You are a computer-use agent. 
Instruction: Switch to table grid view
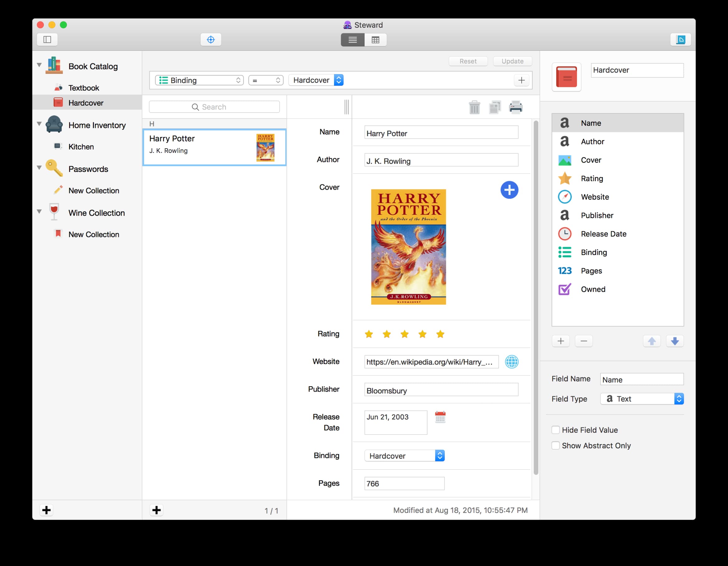click(375, 40)
